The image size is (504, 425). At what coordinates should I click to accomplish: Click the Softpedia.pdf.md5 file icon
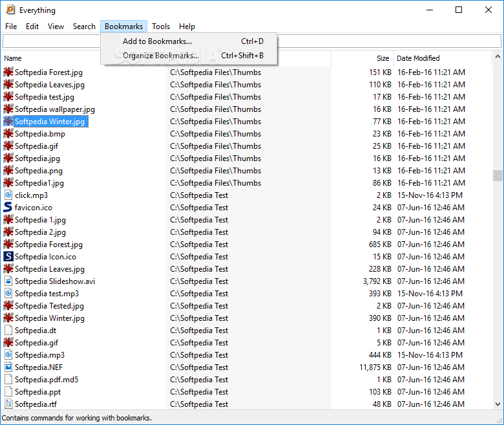tap(8, 379)
